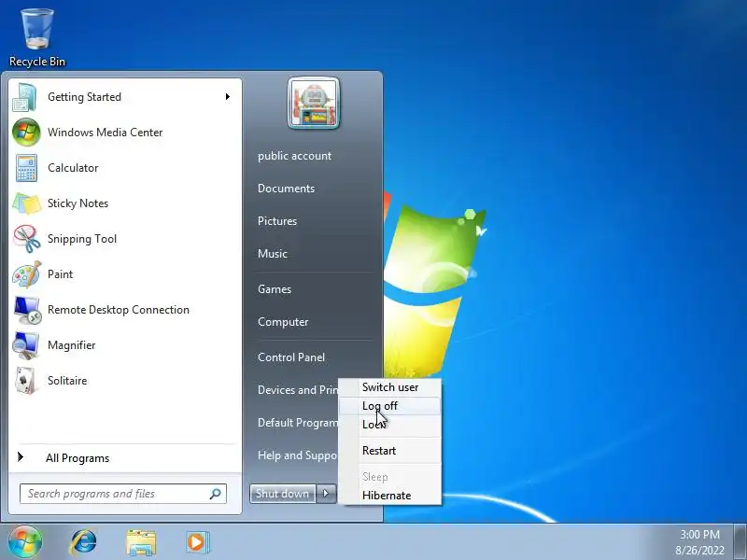This screenshot has width=747, height=560.
Task: Open Control Panel link
Action: [291, 357]
